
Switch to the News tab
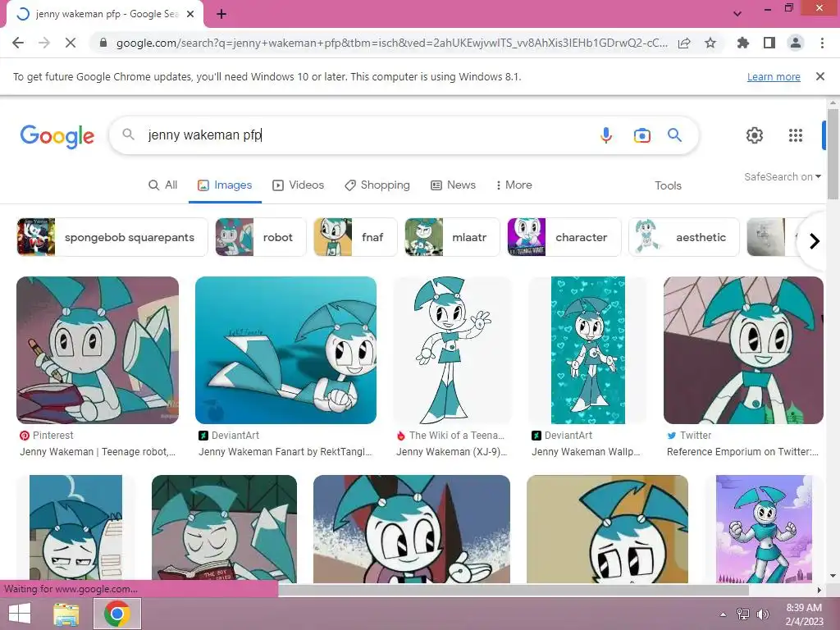(x=453, y=185)
